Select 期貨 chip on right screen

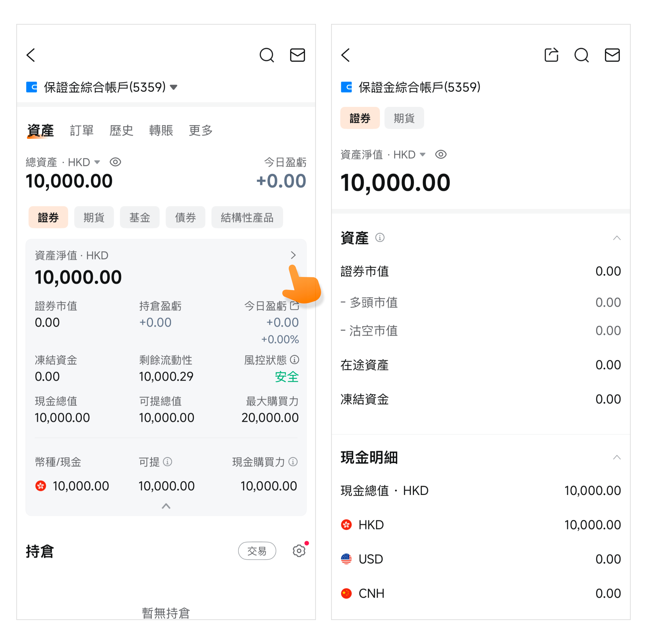(x=404, y=118)
